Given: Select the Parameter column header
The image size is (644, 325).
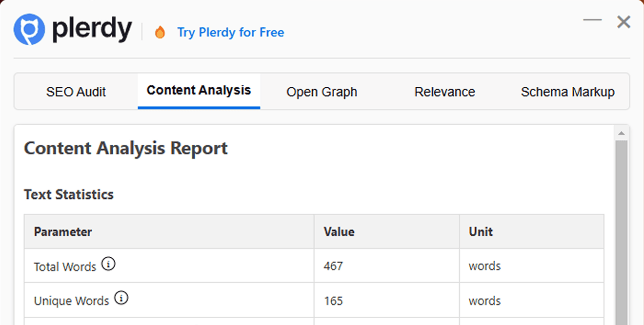Looking at the screenshot, I should pos(62,231).
